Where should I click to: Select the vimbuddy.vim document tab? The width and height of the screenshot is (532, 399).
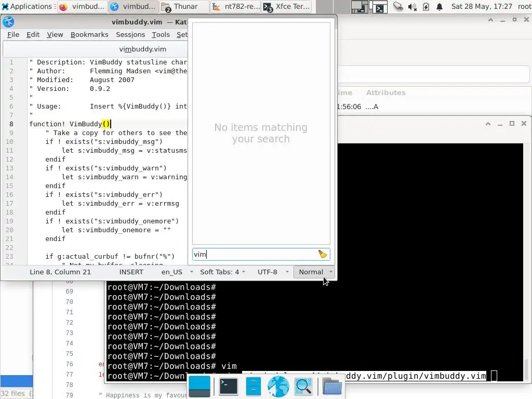click(x=142, y=49)
